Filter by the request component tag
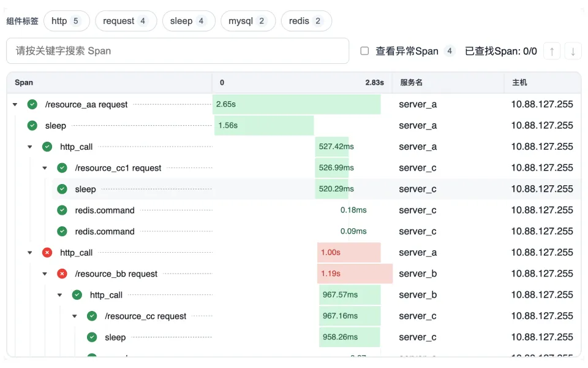 tap(126, 21)
